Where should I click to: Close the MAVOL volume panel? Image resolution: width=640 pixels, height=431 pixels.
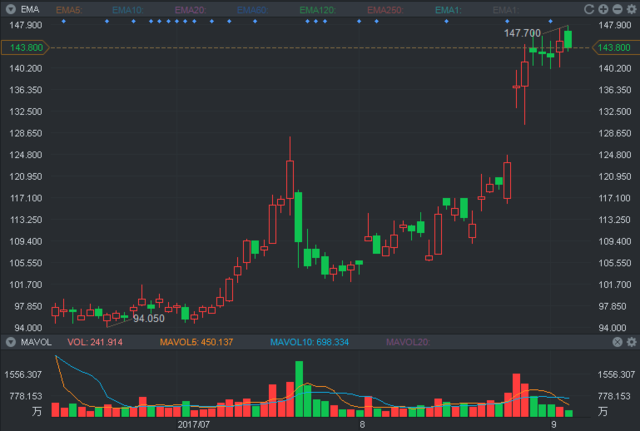pos(630,342)
